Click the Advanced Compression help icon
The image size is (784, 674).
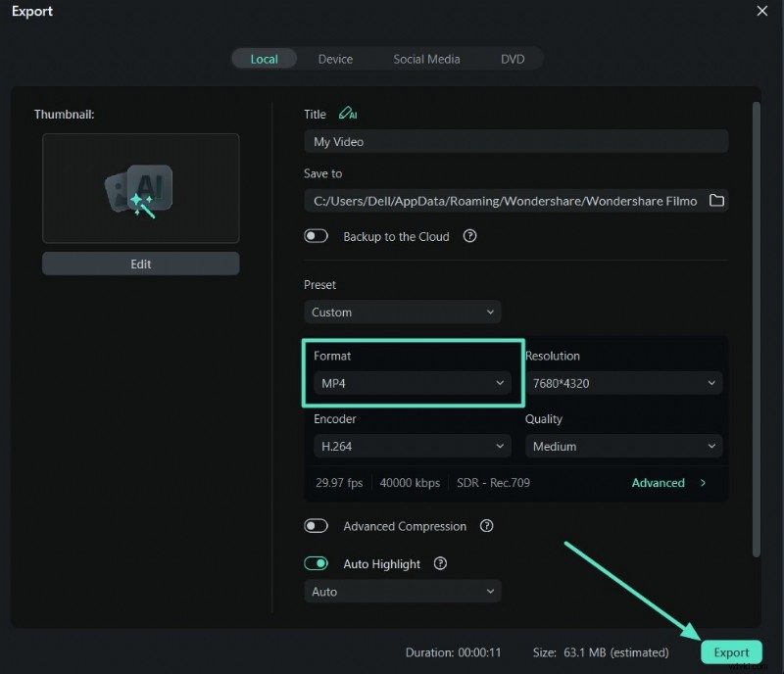487,526
